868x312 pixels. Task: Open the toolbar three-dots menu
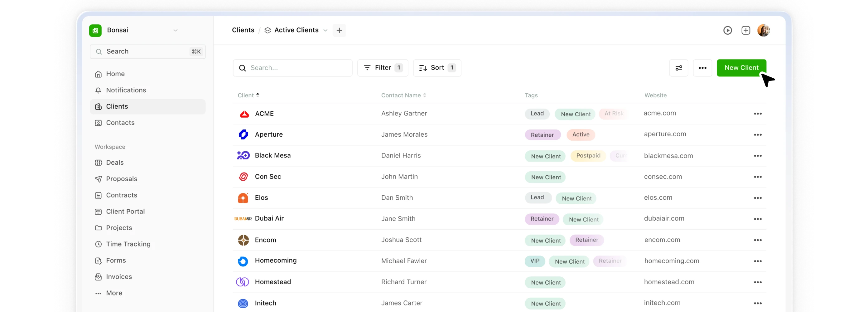(702, 68)
